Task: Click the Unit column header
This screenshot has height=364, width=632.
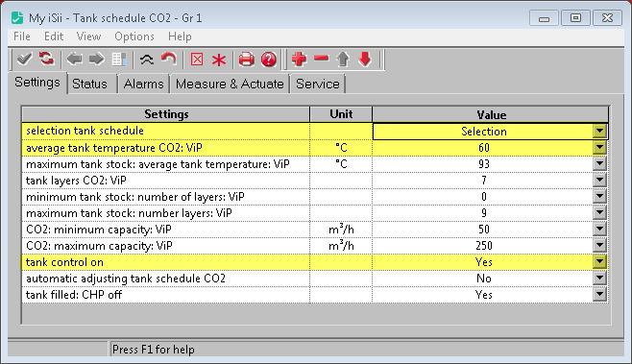Action: pyautogui.click(x=341, y=114)
